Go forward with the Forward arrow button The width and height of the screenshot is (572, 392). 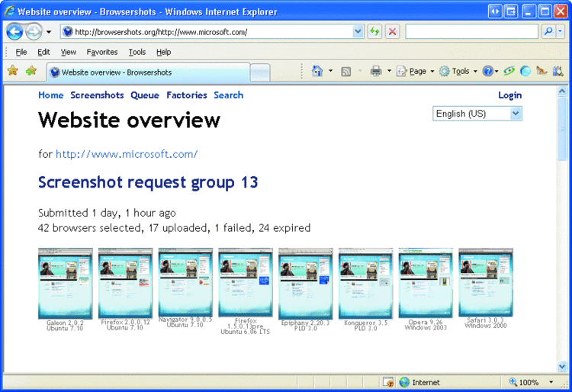[x=34, y=32]
